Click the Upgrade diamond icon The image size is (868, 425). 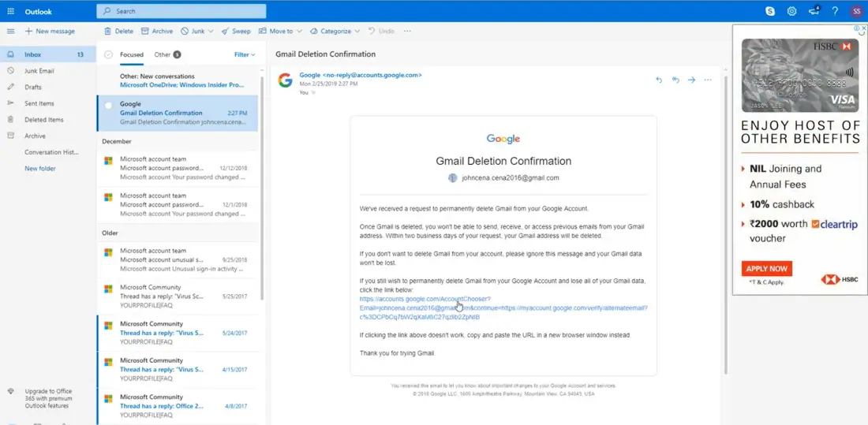(x=10, y=391)
